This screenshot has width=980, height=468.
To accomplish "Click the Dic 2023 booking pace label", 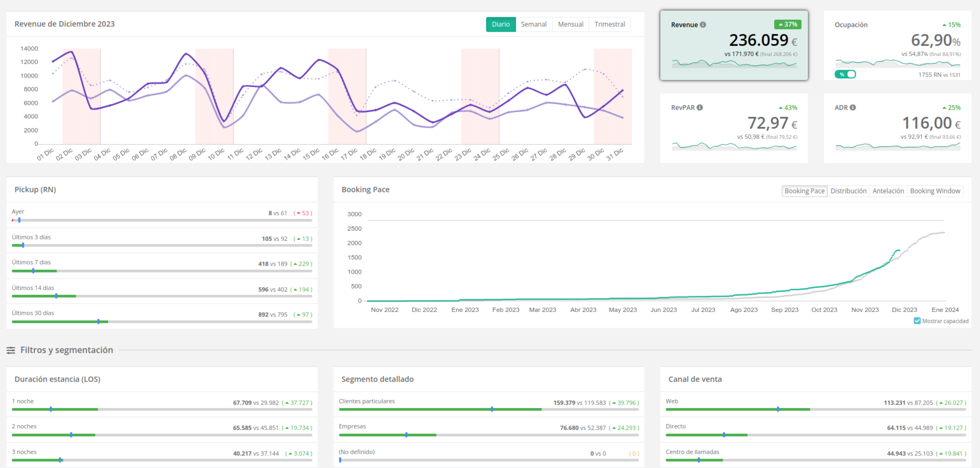I will (904, 310).
